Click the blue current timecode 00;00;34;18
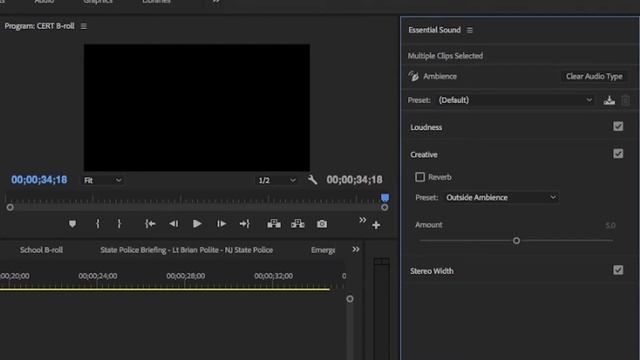 (39, 180)
